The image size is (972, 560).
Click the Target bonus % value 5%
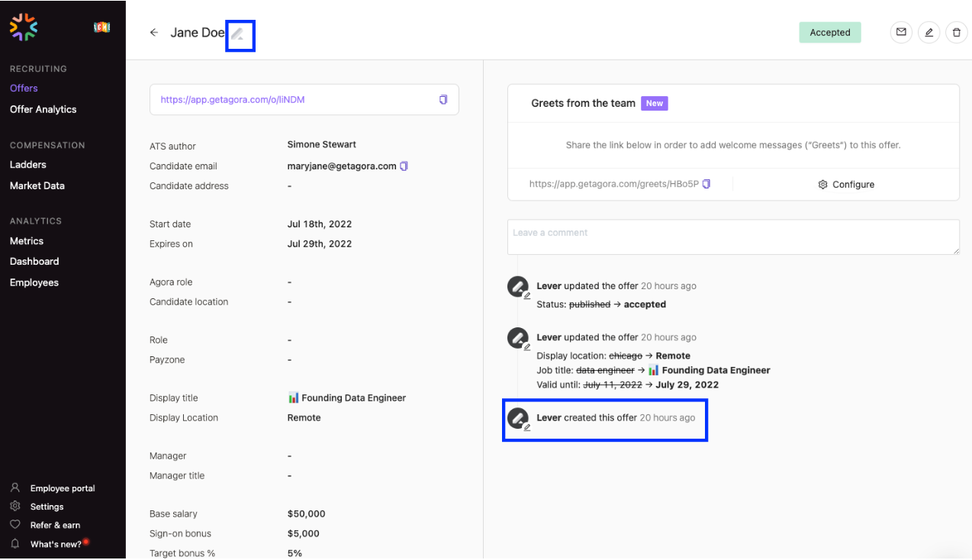pyautogui.click(x=295, y=553)
